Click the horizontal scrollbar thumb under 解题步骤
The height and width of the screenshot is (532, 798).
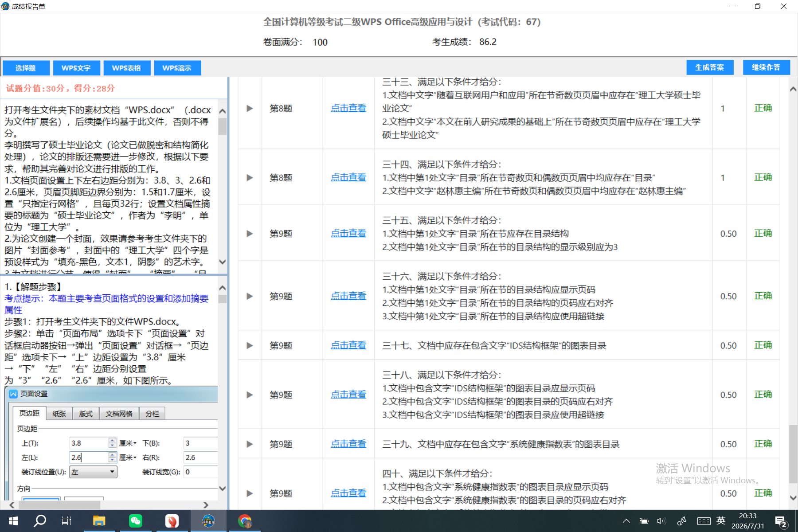(59, 505)
